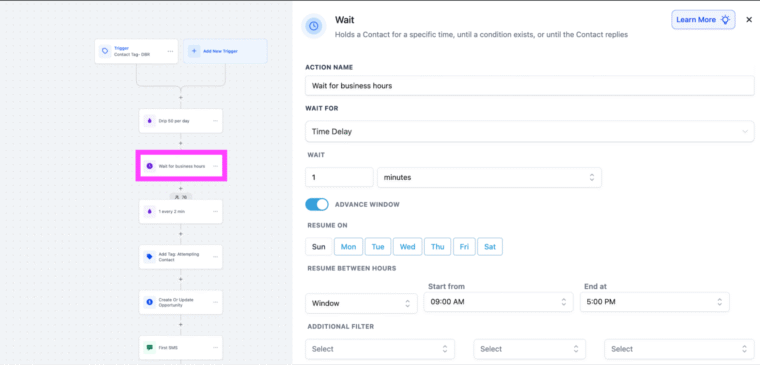The width and height of the screenshot is (760, 365).
Task: Open options menu on 1 every 2 min
Action: 215,212
